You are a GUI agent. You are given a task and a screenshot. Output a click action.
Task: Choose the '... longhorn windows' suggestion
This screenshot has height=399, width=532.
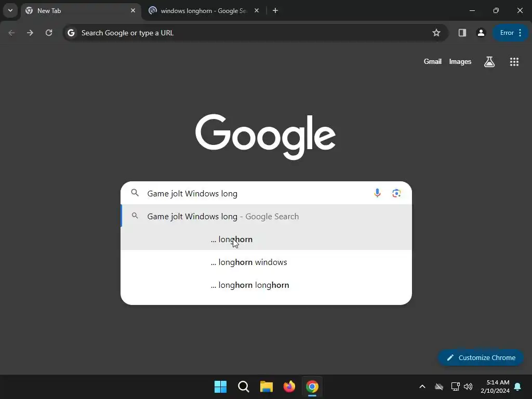pos(267,262)
